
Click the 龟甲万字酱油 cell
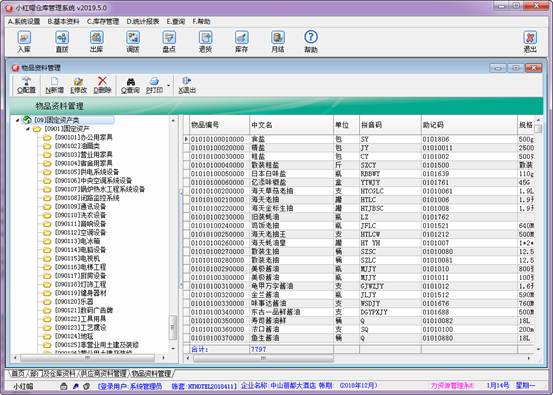[292, 286]
